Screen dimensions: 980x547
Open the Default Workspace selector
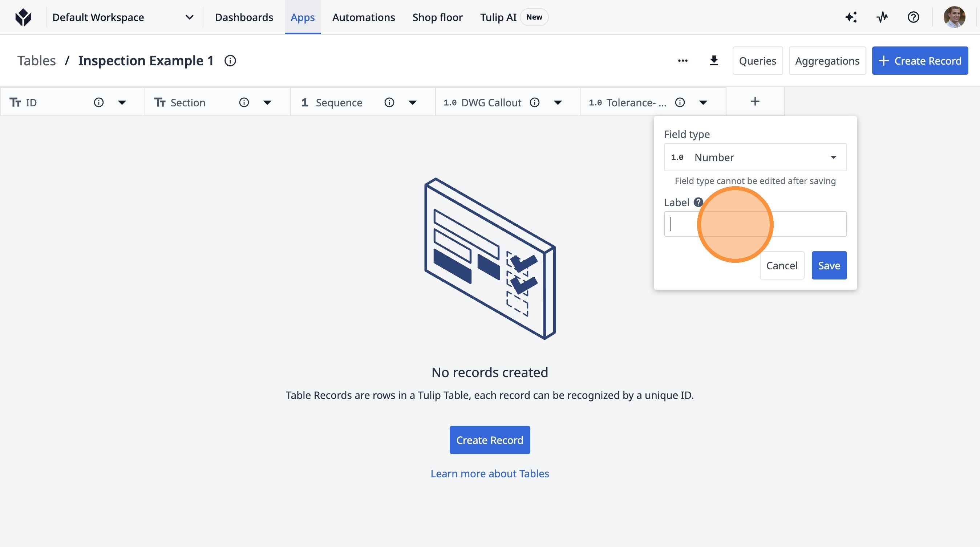tap(122, 17)
